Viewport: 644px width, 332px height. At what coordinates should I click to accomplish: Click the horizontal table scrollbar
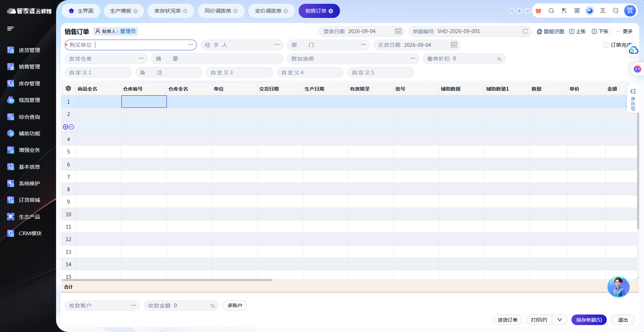(x=167, y=280)
